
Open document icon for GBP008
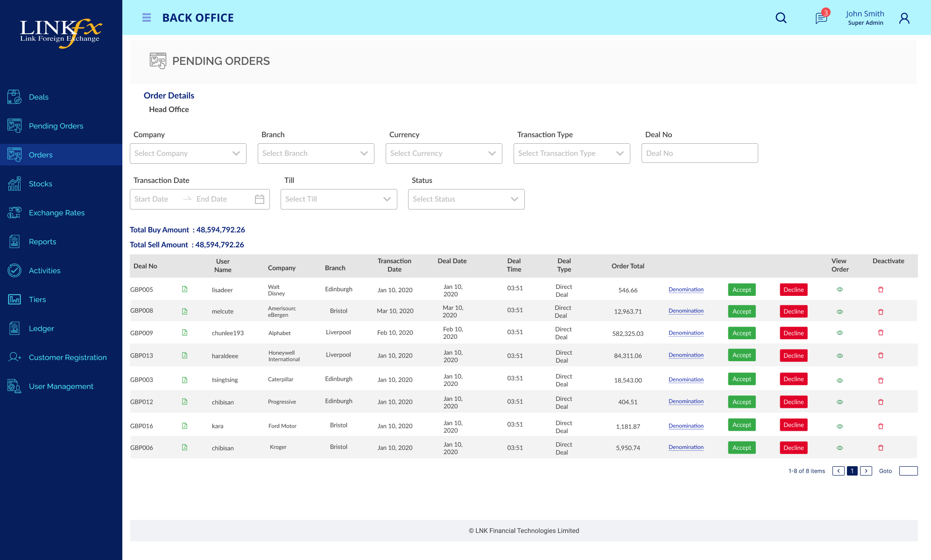point(184,312)
